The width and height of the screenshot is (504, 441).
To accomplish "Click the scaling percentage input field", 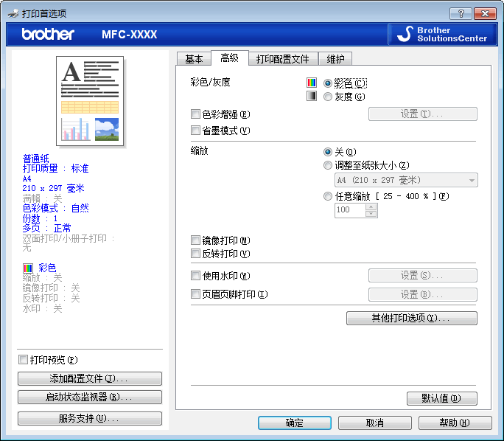I will [349, 210].
